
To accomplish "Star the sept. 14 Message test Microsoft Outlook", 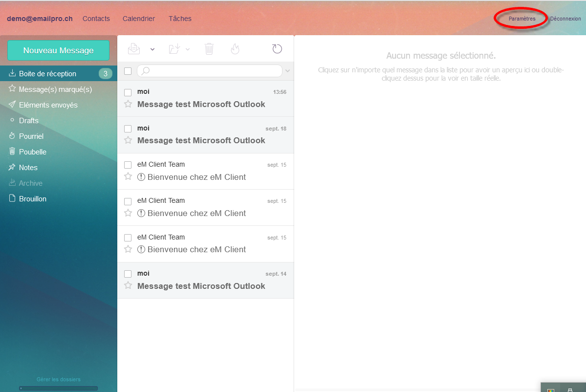I will (x=128, y=285).
